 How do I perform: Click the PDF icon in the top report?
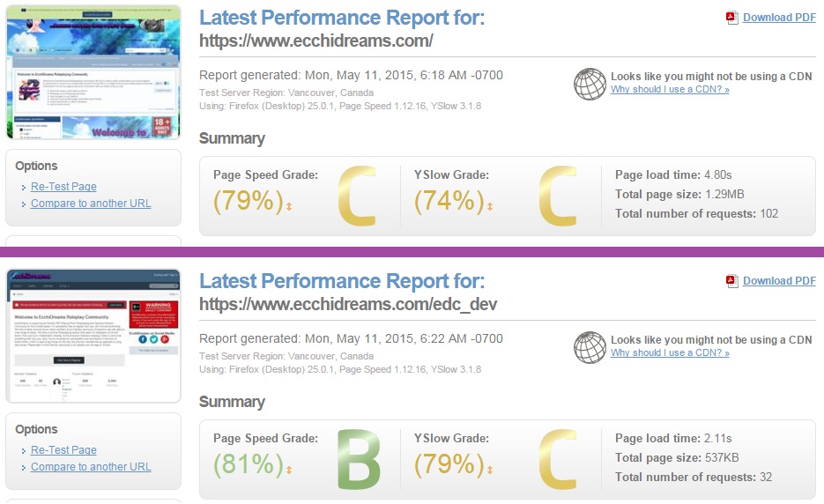pos(731,18)
